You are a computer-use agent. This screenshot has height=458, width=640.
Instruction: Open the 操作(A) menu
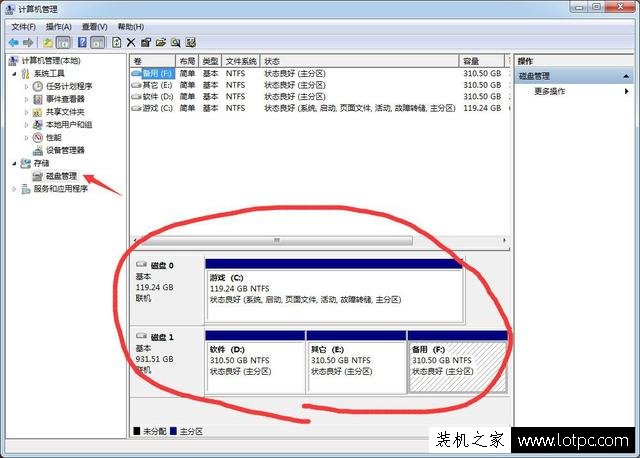pos(58,27)
